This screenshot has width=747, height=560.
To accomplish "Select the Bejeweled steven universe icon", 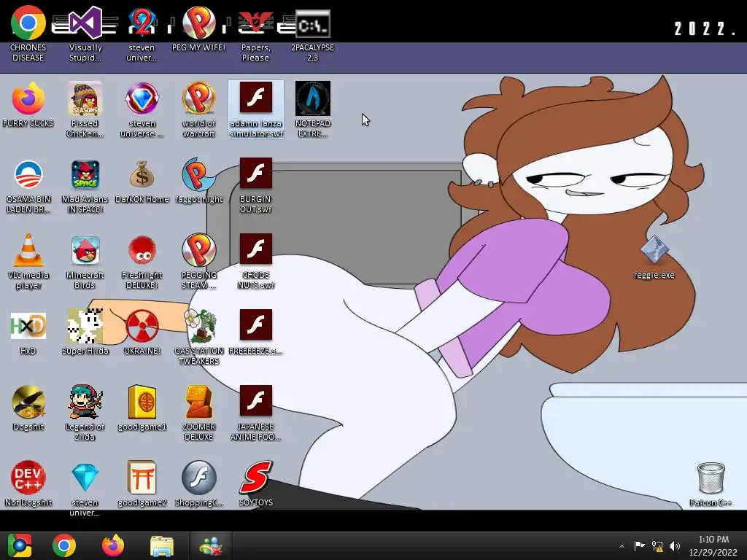I will coord(142,98).
